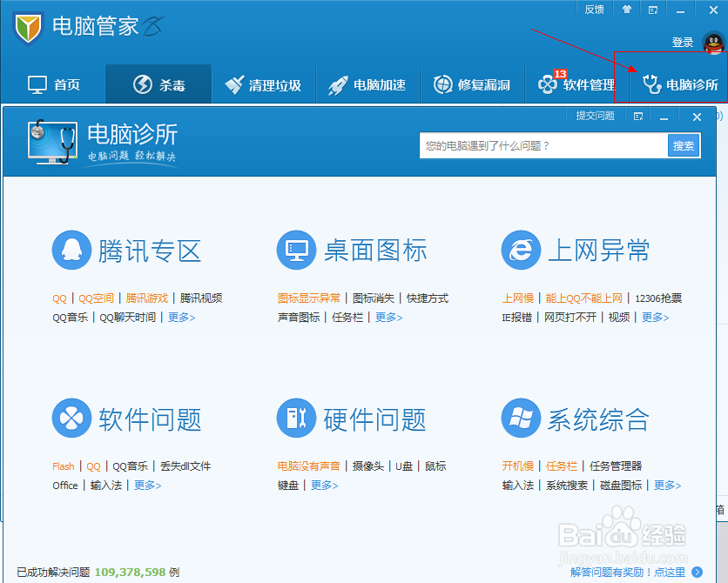
Task: Open clinic window menu icon
Action: (x=638, y=117)
